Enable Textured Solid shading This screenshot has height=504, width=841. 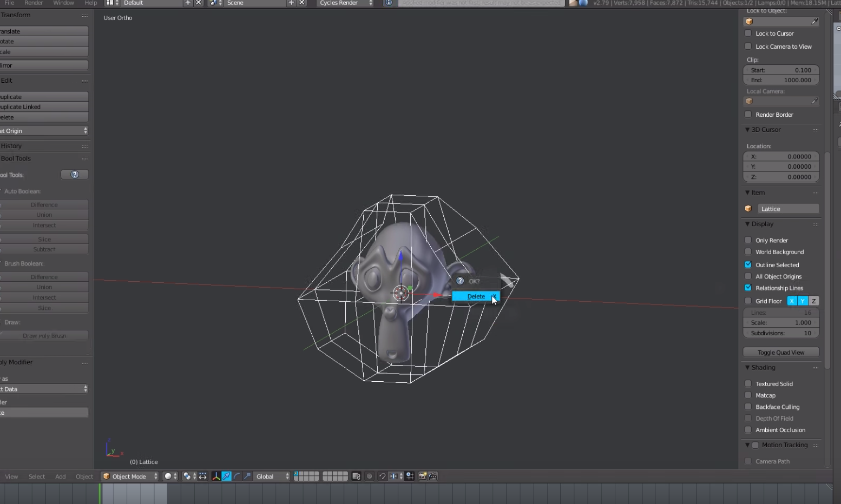(748, 384)
